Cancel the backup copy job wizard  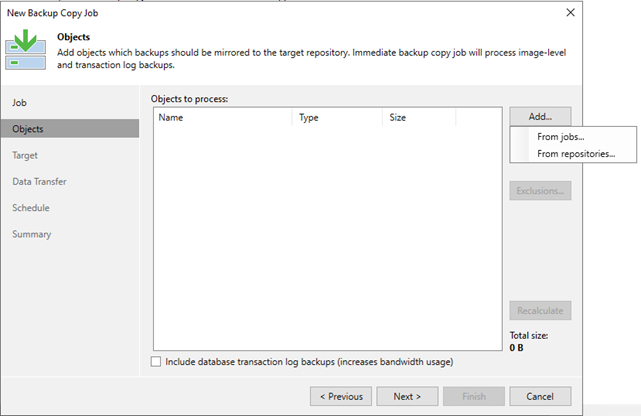coord(540,396)
